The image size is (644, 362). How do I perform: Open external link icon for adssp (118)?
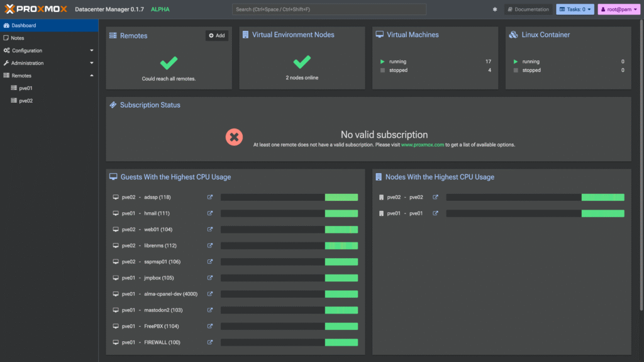pos(210,197)
